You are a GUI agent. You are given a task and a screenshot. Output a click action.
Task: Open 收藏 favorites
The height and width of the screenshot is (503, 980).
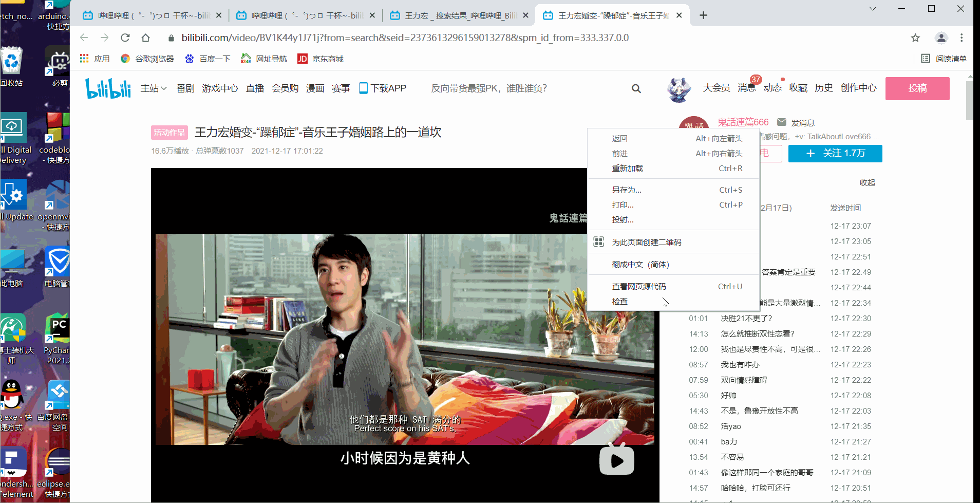[798, 88]
